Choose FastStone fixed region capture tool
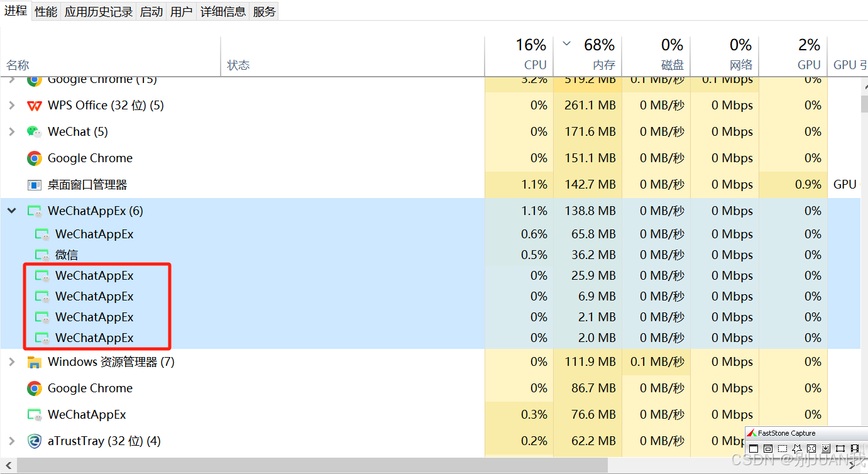868x474 pixels. tap(840, 448)
